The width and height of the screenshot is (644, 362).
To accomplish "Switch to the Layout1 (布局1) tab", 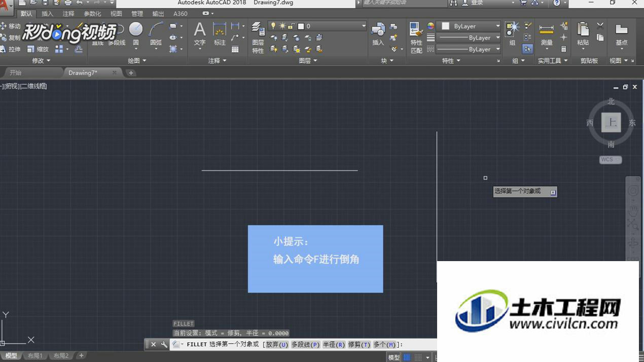I will (x=35, y=356).
